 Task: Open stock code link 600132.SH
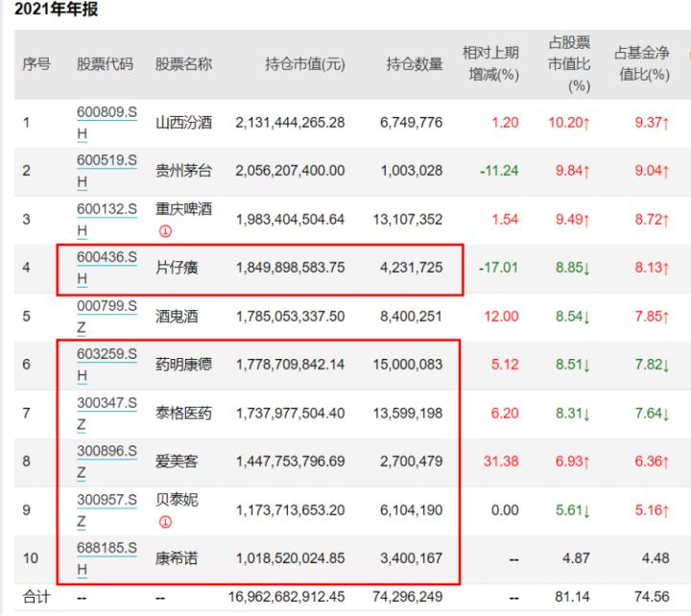tap(107, 220)
